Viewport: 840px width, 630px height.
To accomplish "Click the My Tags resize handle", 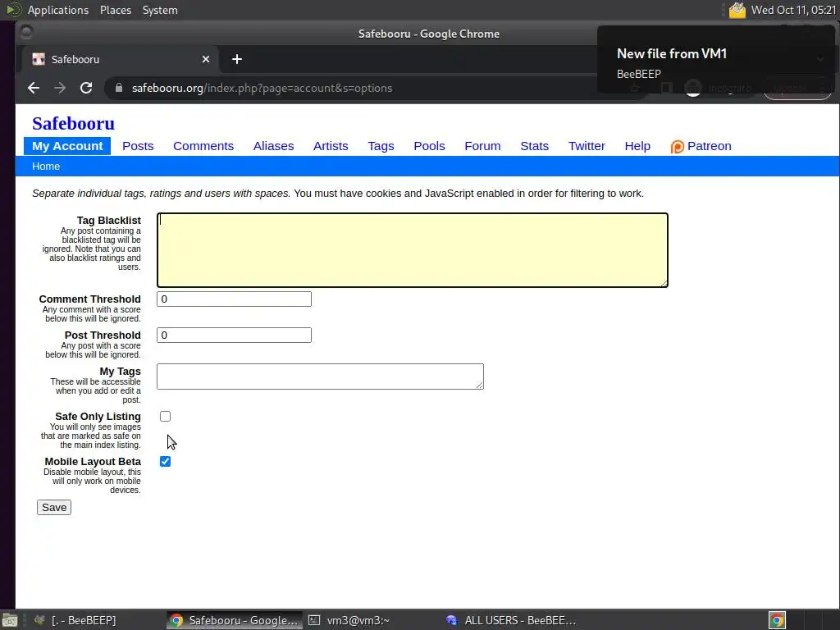I will coord(480,386).
